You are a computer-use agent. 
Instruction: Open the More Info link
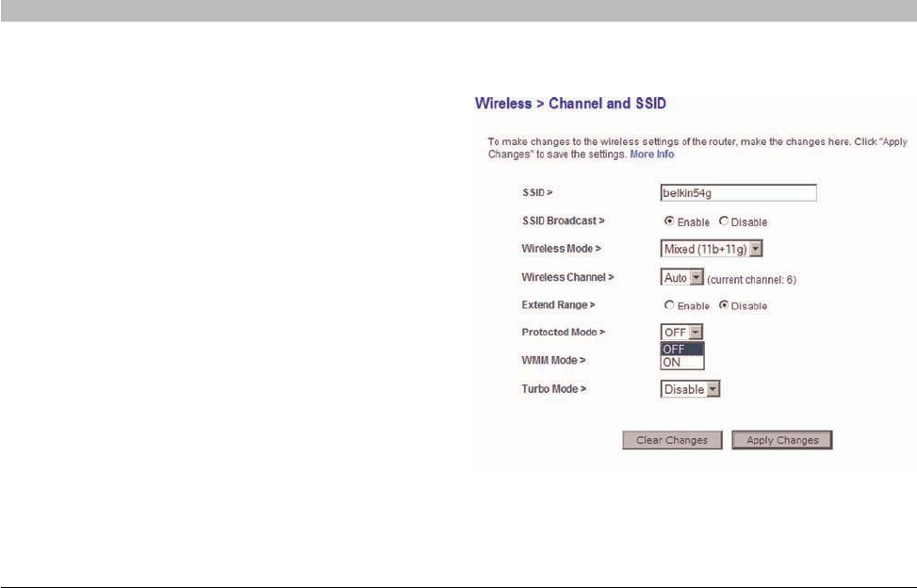(652, 155)
